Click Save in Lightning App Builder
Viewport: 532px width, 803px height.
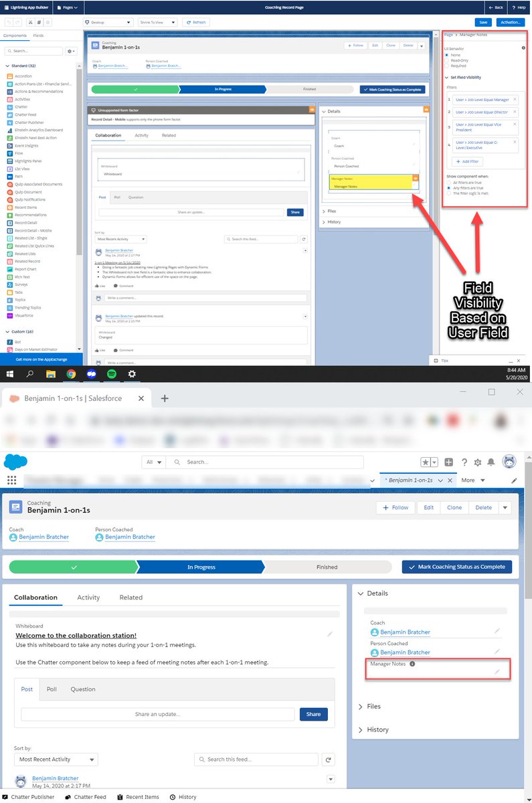pos(482,22)
